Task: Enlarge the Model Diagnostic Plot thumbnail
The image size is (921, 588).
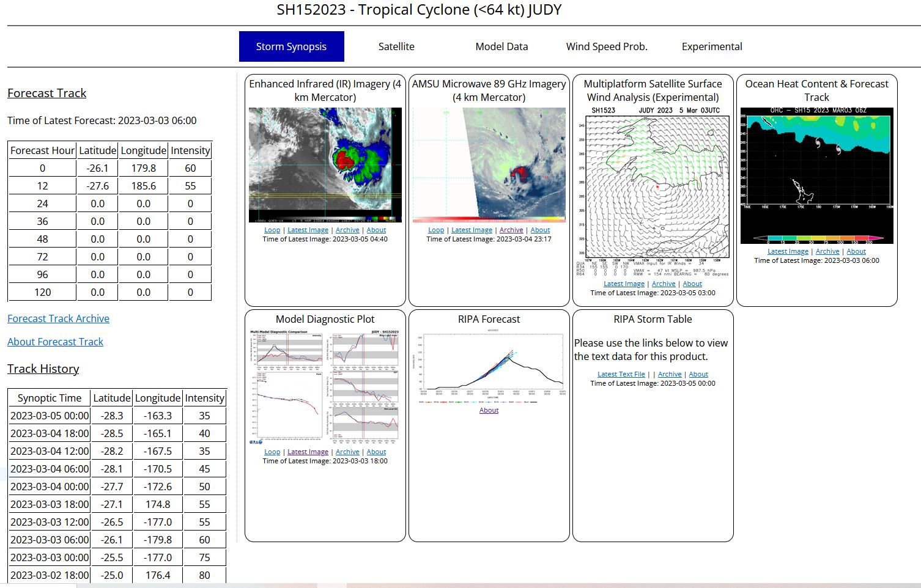Action: pos(325,388)
